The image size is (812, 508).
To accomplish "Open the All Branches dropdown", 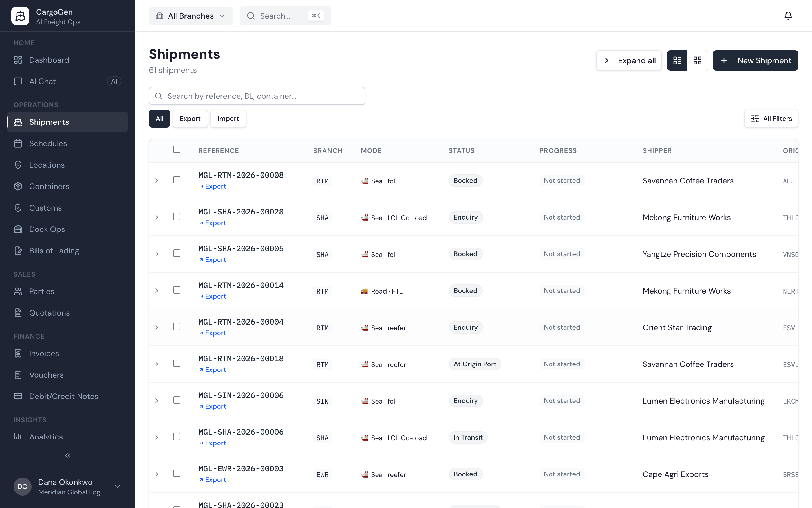I will [x=191, y=16].
